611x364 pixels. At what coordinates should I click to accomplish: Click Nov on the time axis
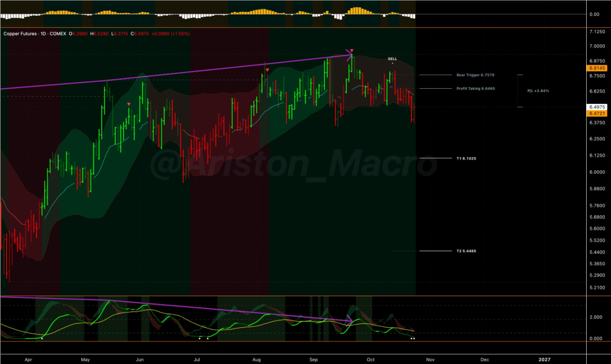[430, 359]
